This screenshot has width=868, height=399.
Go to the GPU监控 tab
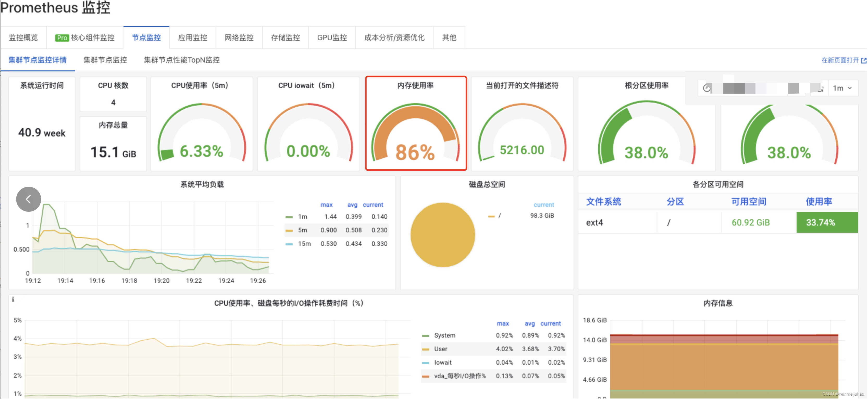(332, 38)
